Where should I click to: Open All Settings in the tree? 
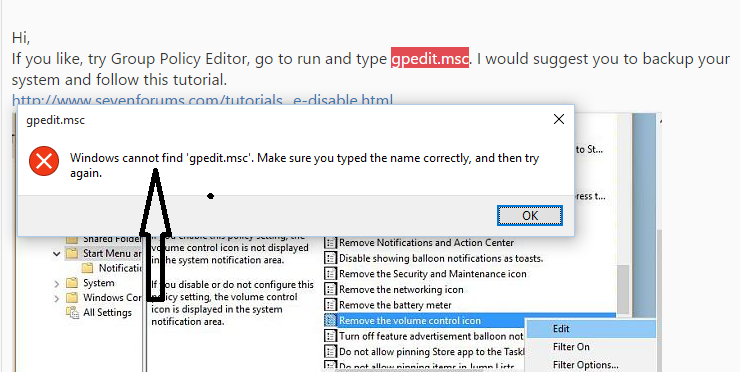coord(107,313)
